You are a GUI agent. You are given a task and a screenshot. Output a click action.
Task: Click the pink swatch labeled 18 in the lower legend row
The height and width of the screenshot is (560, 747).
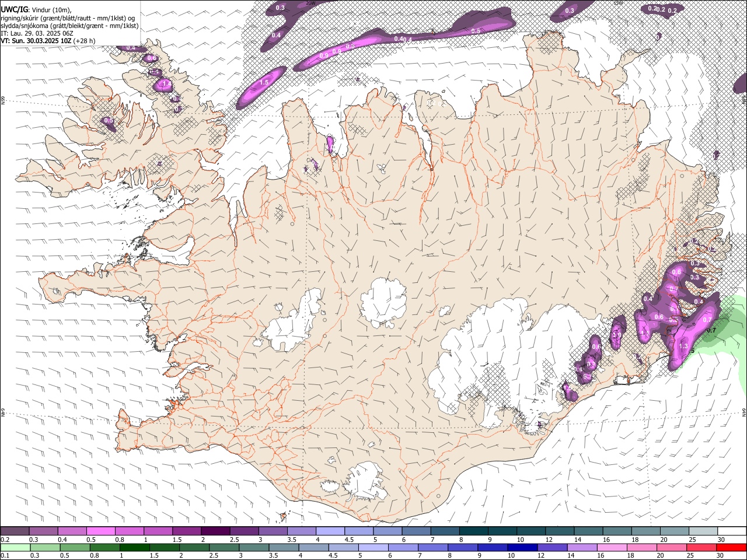click(642, 547)
